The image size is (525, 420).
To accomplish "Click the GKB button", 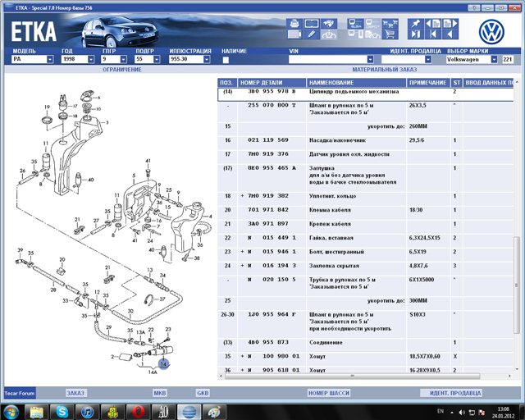I will (203, 393).
